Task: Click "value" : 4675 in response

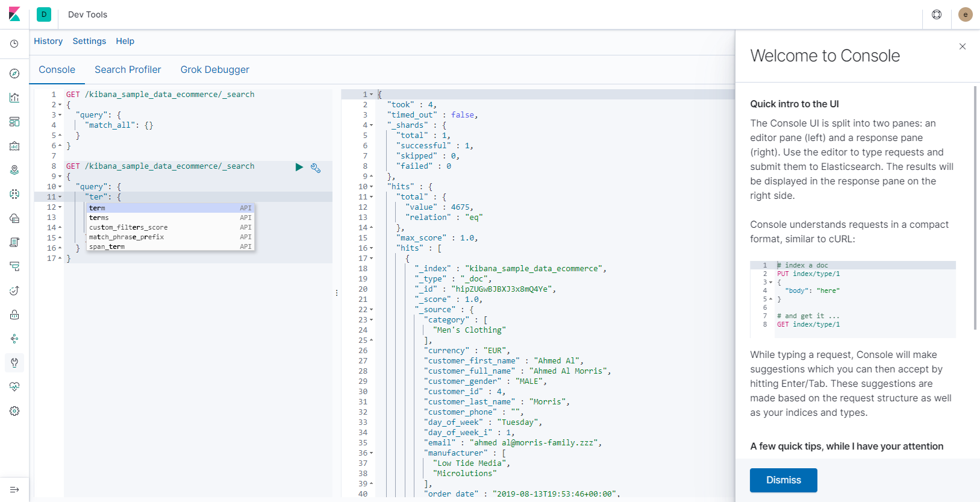Action: point(440,207)
